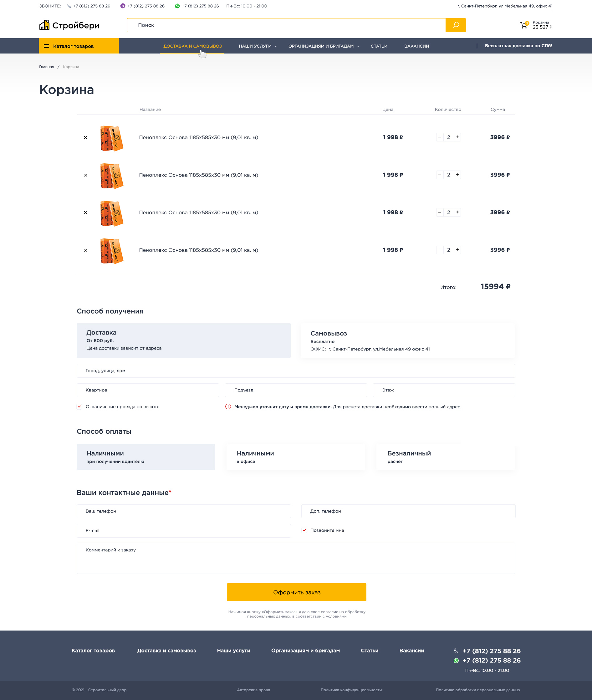Remove the fourth Пеноплекс item with its X
Screen dimensions: 592x700
[86, 250]
